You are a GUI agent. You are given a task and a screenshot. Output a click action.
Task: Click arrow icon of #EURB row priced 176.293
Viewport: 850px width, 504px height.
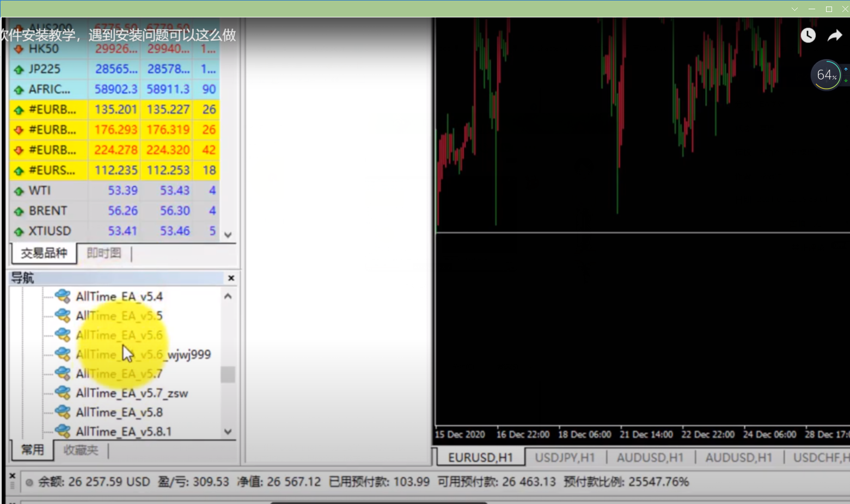(19, 130)
